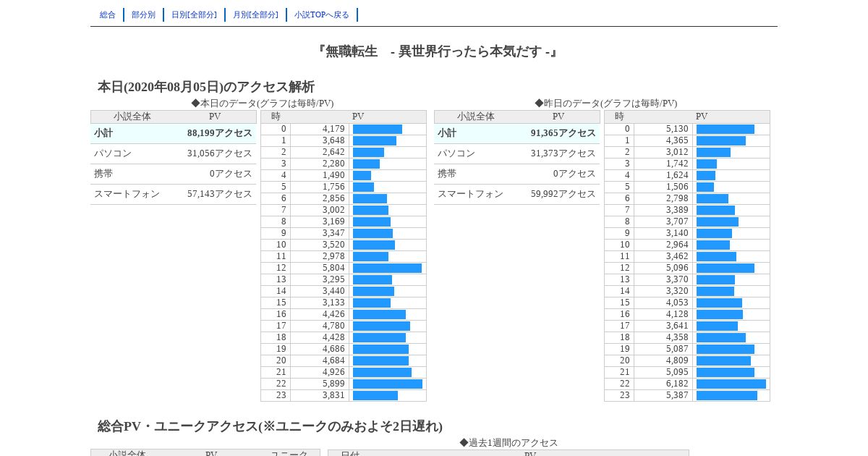Click today's PV value 4,926

333,372
